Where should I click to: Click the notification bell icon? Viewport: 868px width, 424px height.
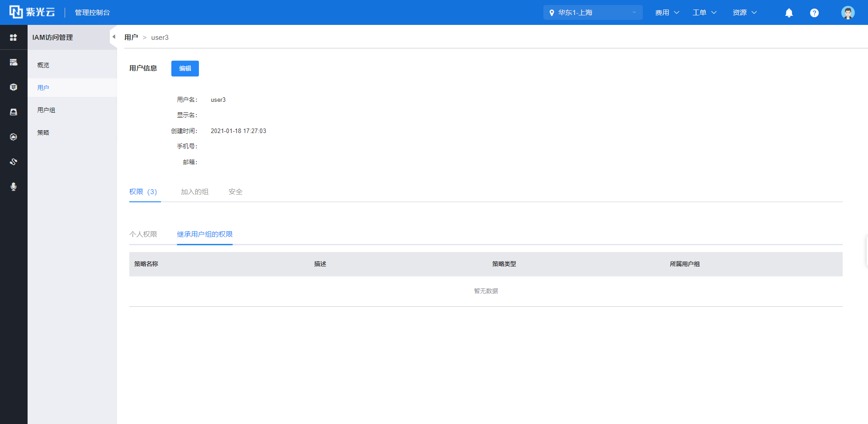click(x=789, y=13)
